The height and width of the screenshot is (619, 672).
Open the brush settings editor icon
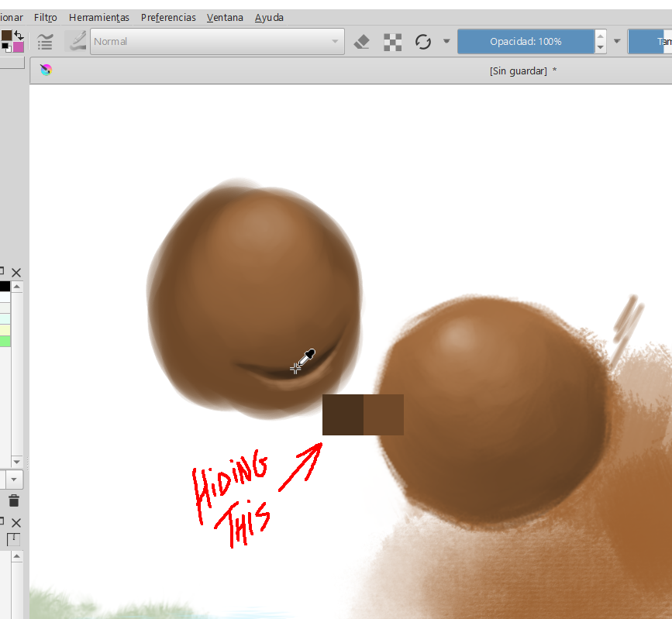click(x=46, y=42)
